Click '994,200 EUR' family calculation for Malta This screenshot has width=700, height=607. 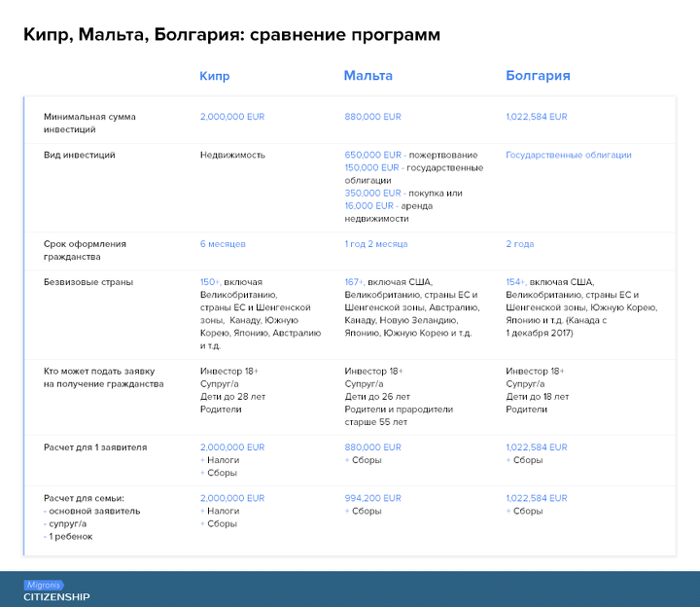(x=372, y=498)
